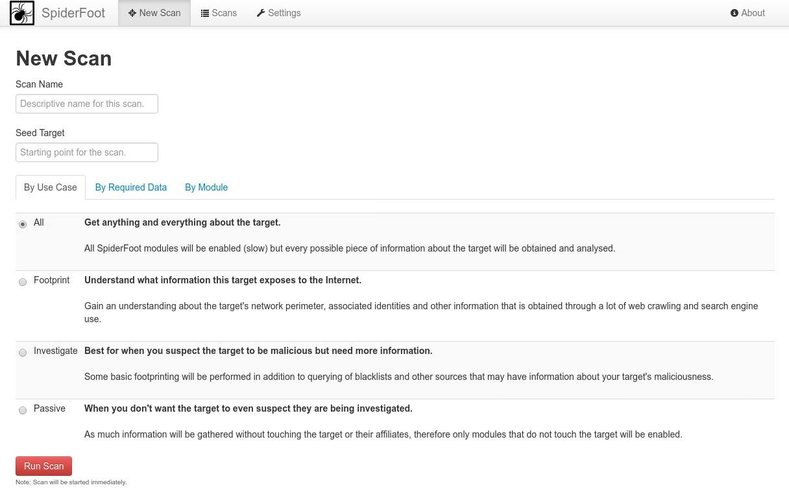Viewport: 789px width, 494px height.
Task: Click the SpiderFoot spider logo
Action: pos(22,13)
